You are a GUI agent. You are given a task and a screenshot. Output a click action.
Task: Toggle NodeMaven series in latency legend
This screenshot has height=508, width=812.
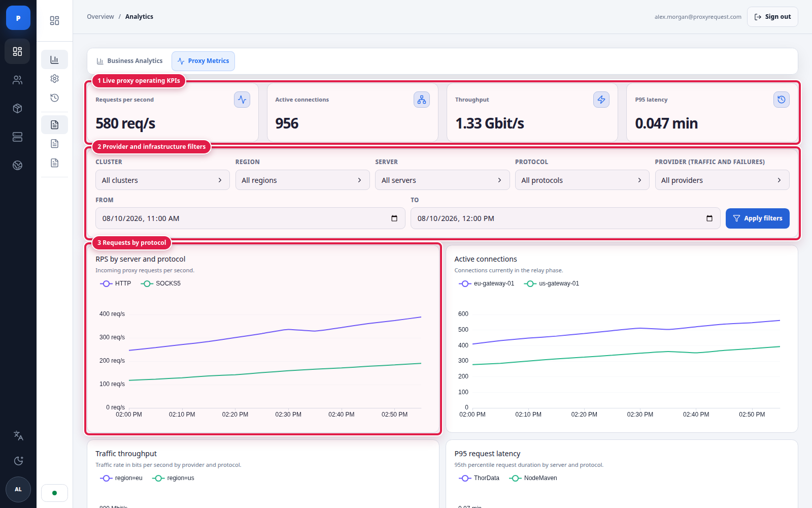533,478
